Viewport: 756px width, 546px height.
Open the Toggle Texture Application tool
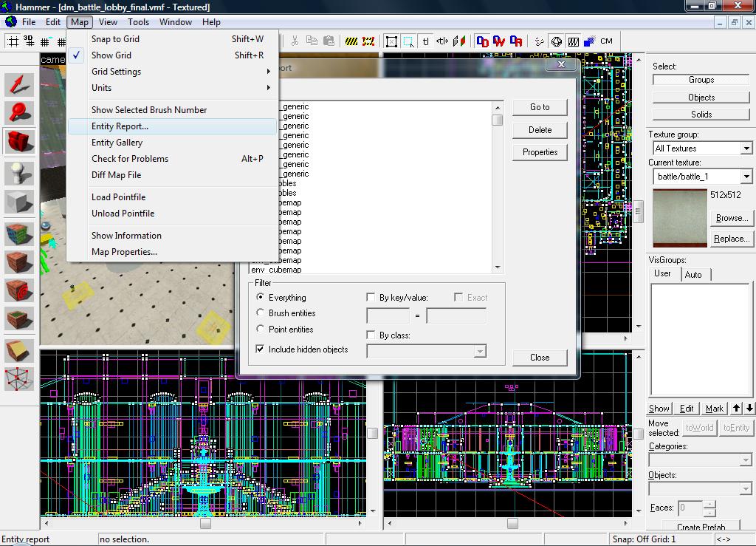[19, 234]
